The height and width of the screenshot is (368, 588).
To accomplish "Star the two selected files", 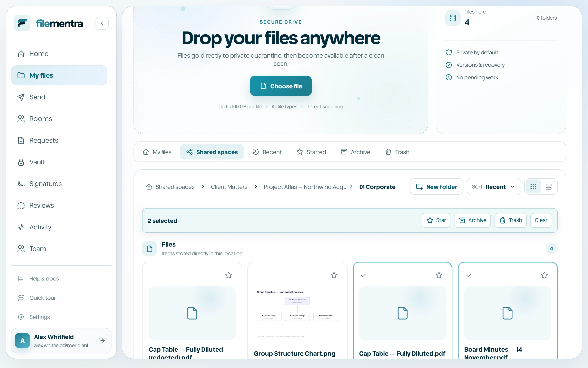I will click(436, 220).
